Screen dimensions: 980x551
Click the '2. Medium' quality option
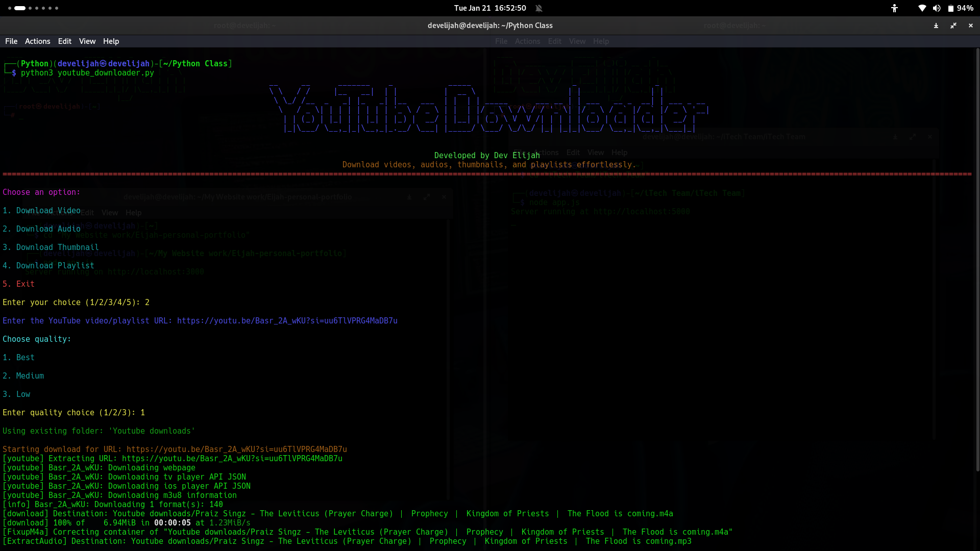[23, 376]
